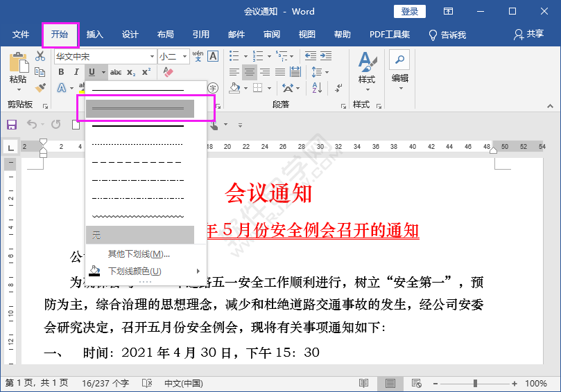The image size is (561, 392).
Task: Click the Paste clipboard icon
Action: pos(19,62)
